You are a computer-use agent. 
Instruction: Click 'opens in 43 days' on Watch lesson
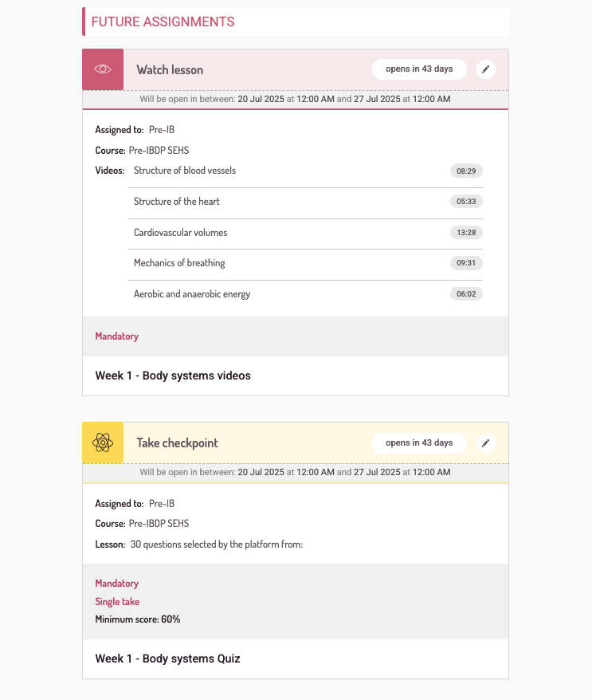tap(419, 69)
